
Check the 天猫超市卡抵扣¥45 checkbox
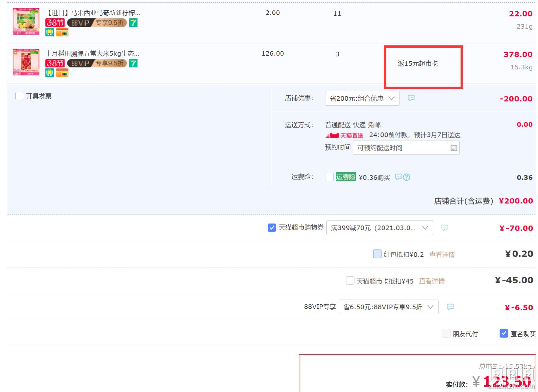[350, 281]
